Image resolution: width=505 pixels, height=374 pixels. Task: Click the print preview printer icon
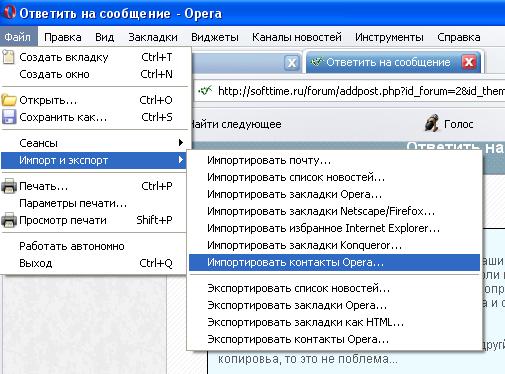click(9, 220)
